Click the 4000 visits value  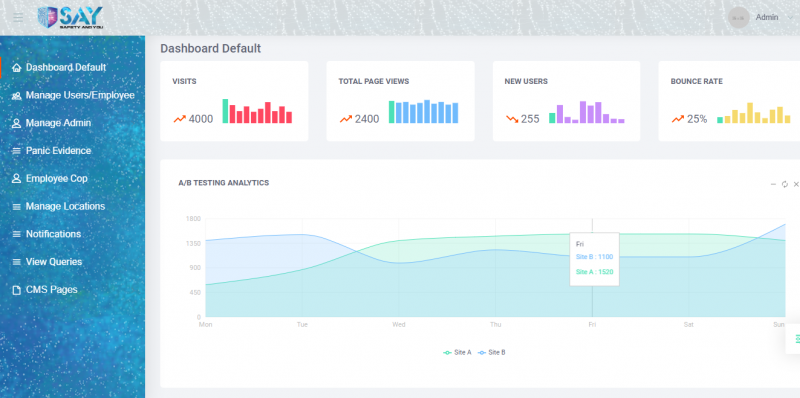coord(201,119)
